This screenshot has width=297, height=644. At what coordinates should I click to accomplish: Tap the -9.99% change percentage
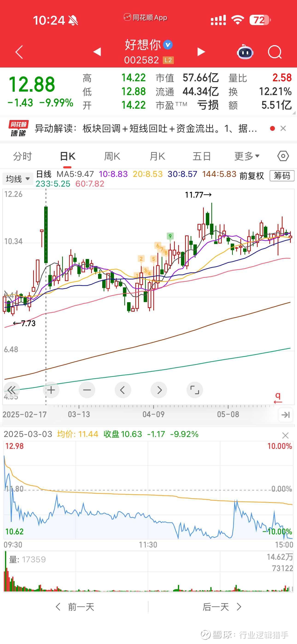tap(56, 103)
